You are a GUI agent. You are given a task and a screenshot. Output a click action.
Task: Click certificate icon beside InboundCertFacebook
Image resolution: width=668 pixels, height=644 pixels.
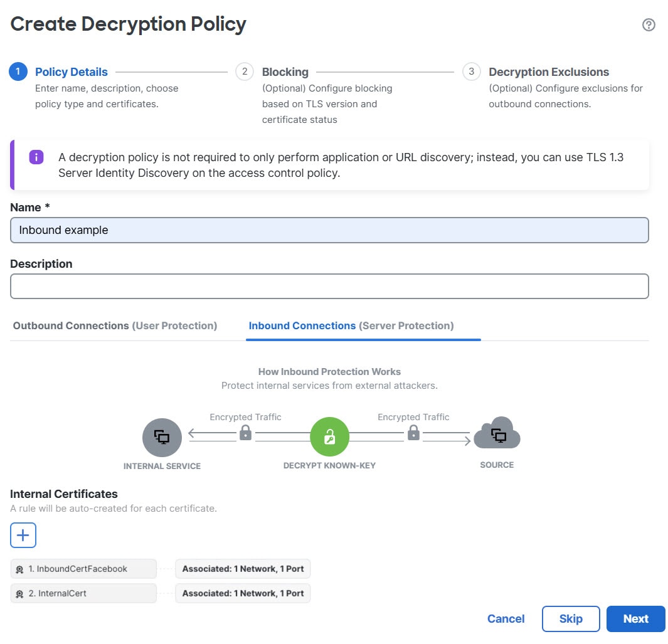19,569
